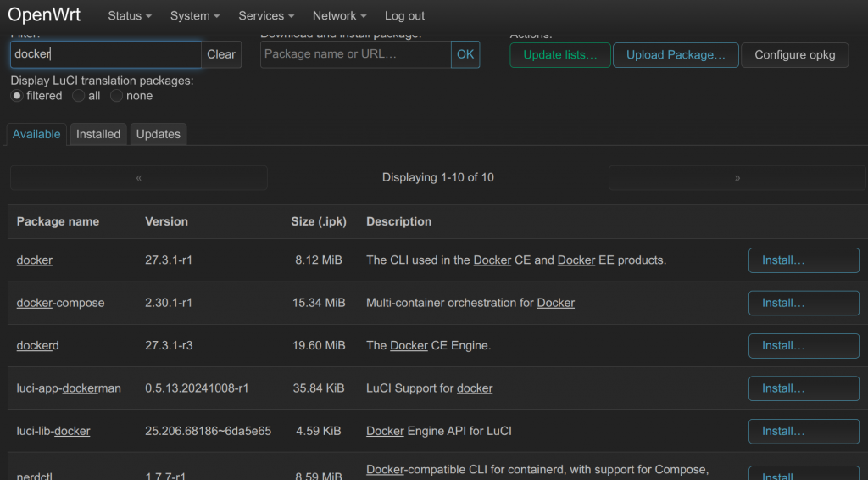
Task: Click Docker Engine API for LuCI description
Action: (x=439, y=431)
